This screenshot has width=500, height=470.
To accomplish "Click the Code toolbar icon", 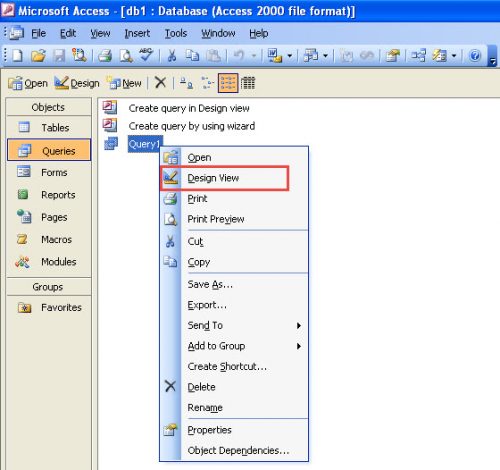I will click(346, 55).
